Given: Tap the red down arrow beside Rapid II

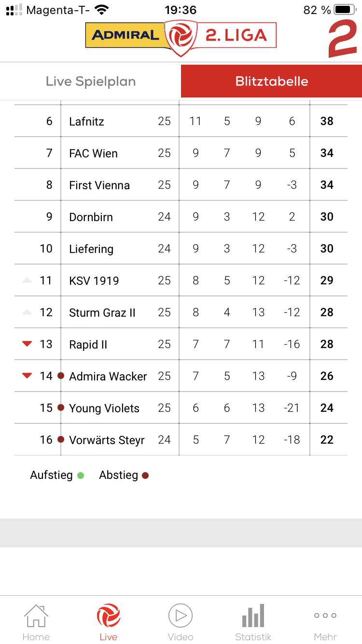Looking at the screenshot, I should [x=27, y=344].
